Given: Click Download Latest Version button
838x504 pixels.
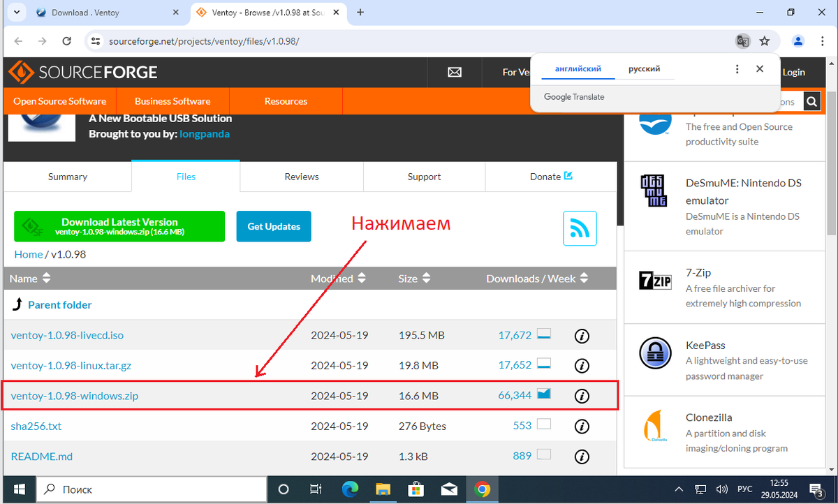Looking at the screenshot, I should point(119,226).
